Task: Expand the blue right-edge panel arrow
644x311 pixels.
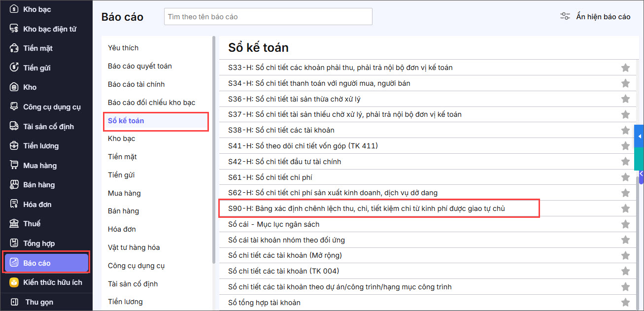Action: pyautogui.click(x=640, y=136)
